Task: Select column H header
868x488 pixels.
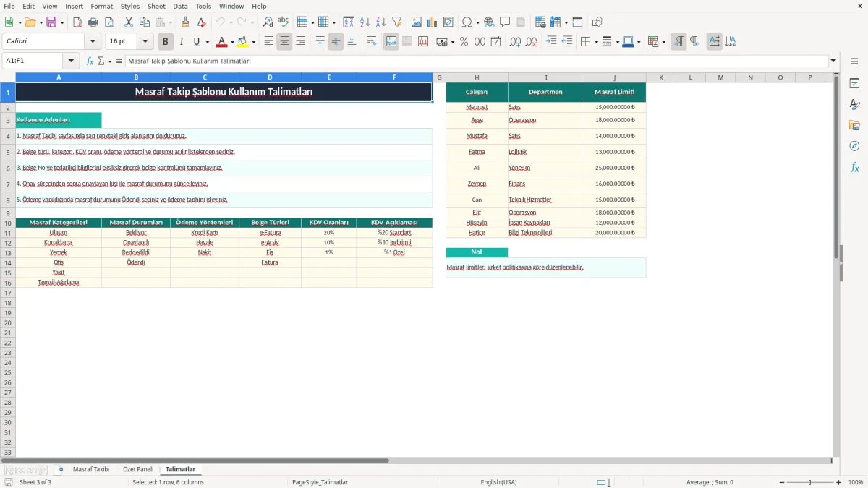Action: tap(477, 77)
